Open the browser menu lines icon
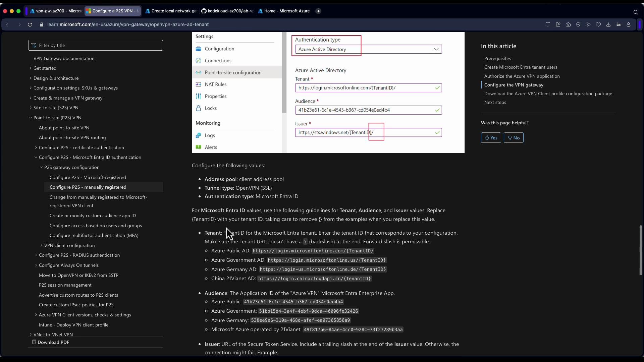 point(619,24)
